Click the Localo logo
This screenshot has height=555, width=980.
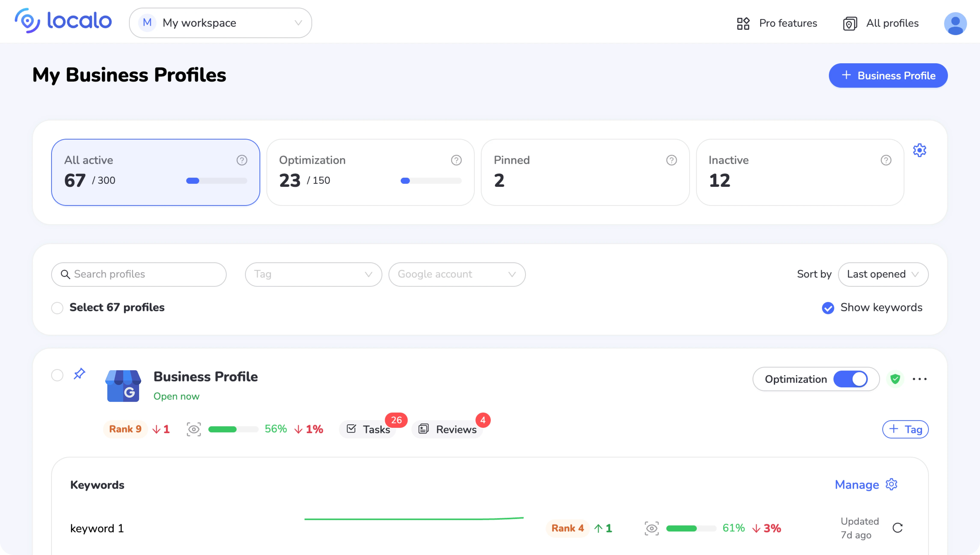63,21
